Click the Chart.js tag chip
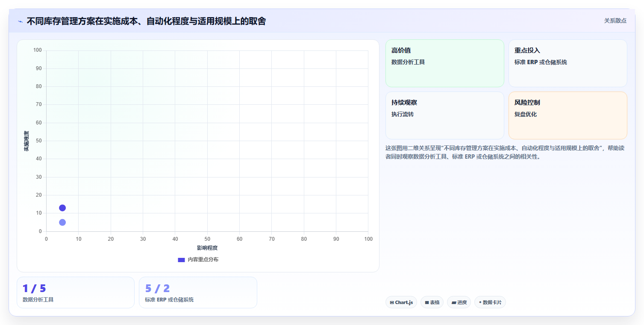The height and width of the screenshot is (325, 644). pos(401,302)
